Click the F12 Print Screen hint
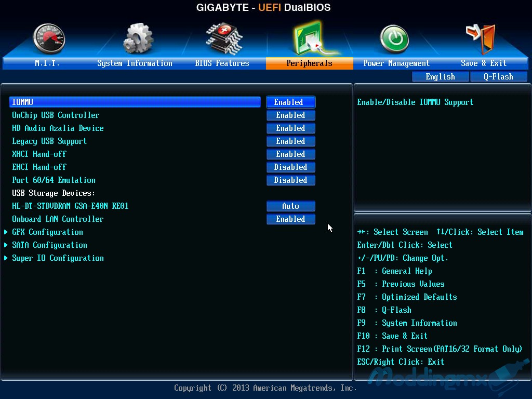The height and width of the screenshot is (399, 532). [440, 349]
